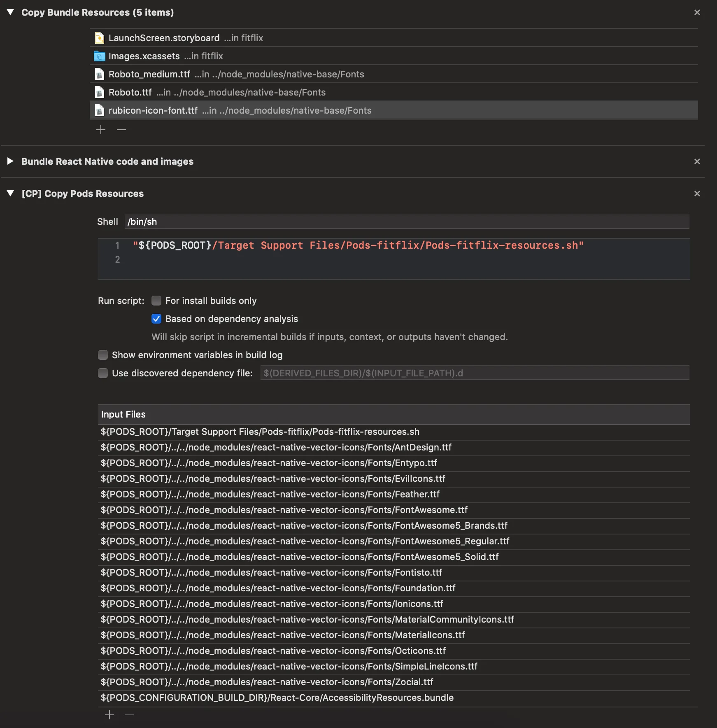Toggle Use discovered dependency file checkbox
The image size is (717, 728).
coord(103,373)
